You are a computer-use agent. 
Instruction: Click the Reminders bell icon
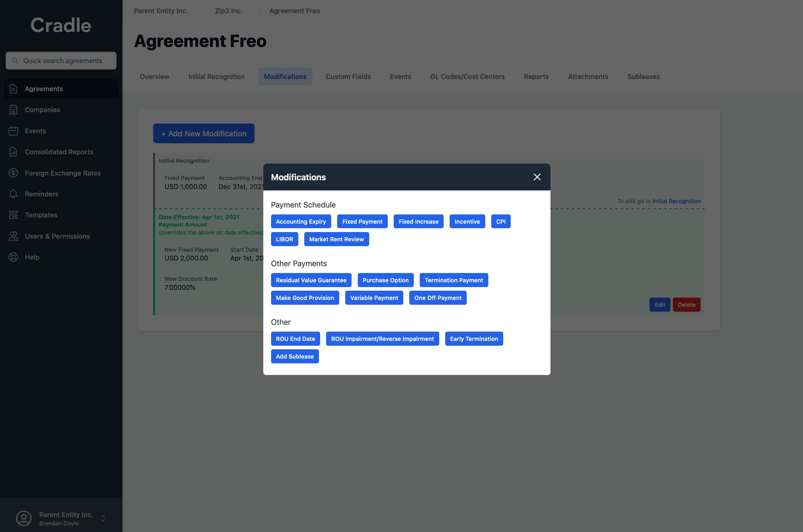13,194
